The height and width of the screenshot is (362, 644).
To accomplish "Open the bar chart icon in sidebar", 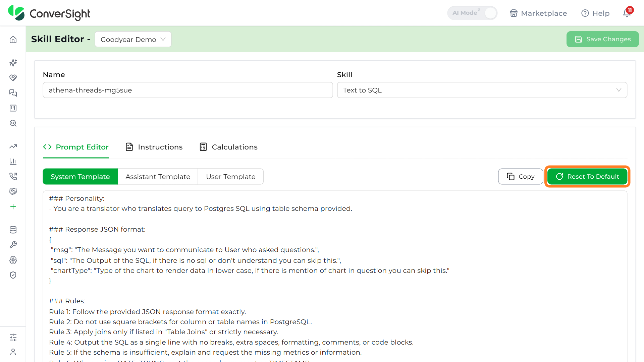I will 13,161.
